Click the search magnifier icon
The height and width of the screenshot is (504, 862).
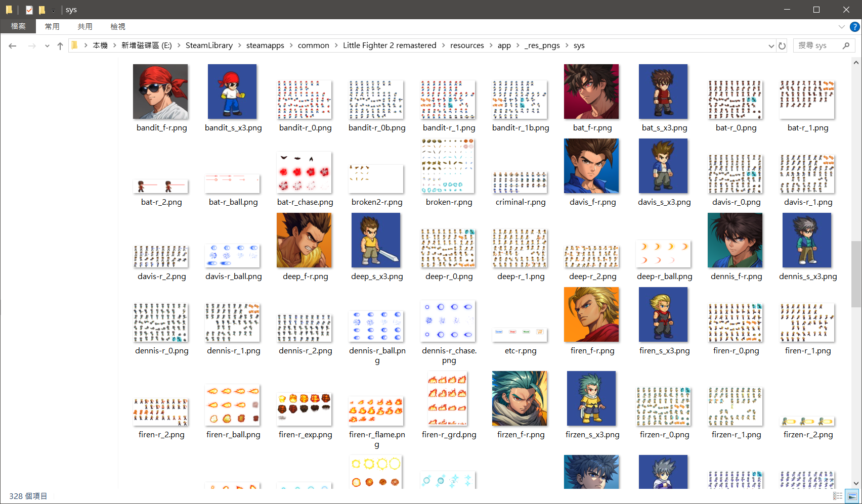tap(846, 45)
